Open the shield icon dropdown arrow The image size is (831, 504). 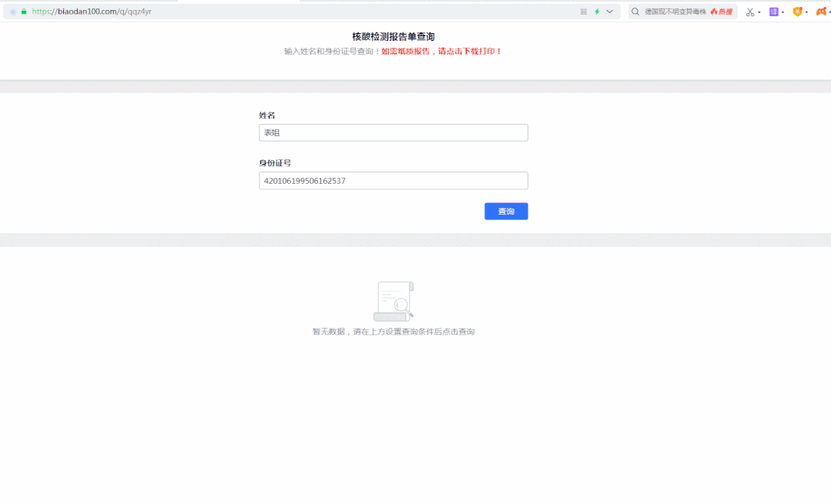pyautogui.click(x=807, y=12)
